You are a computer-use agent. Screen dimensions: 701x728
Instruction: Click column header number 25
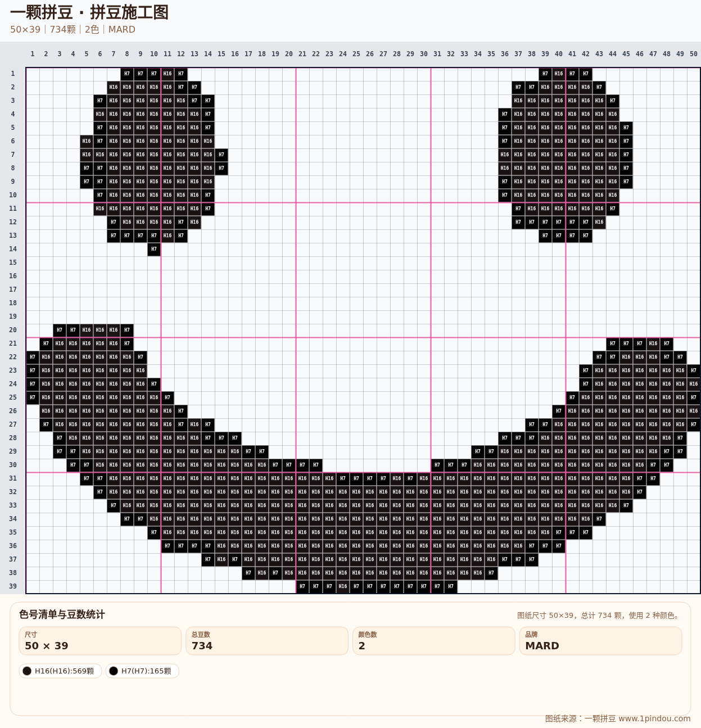coord(356,54)
